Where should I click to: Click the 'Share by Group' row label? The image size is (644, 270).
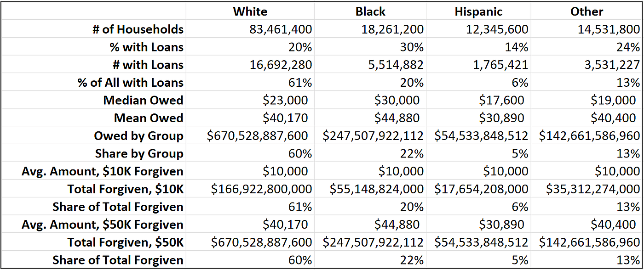[x=139, y=153]
